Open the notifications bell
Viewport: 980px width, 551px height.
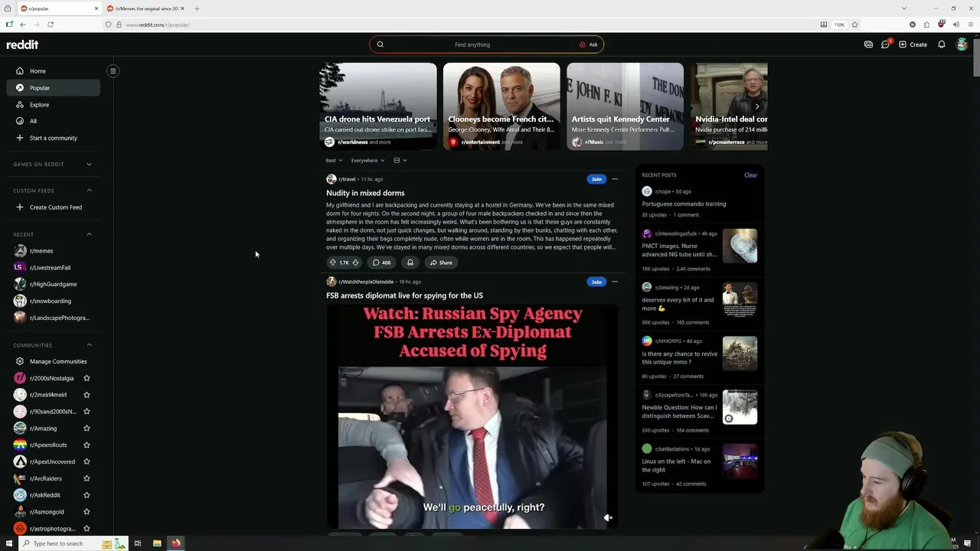pos(942,44)
